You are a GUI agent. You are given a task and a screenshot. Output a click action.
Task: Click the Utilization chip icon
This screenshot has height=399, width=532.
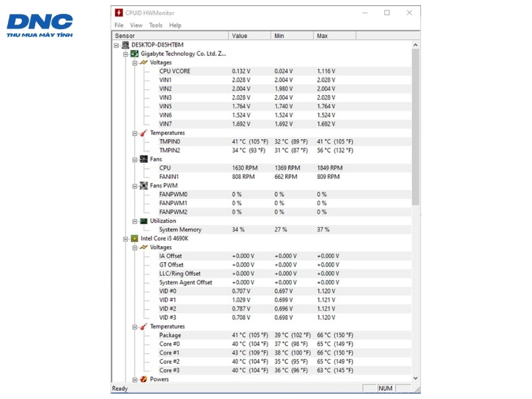(144, 221)
